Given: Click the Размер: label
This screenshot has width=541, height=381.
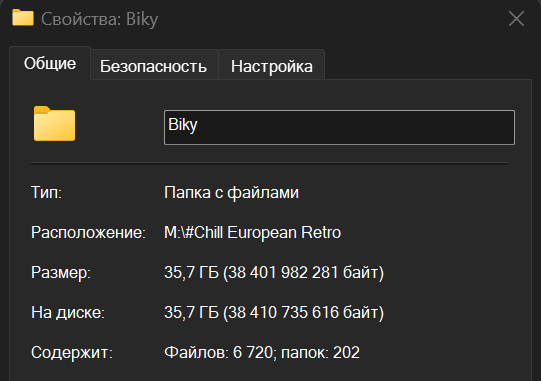Looking at the screenshot, I should [x=61, y=273].
